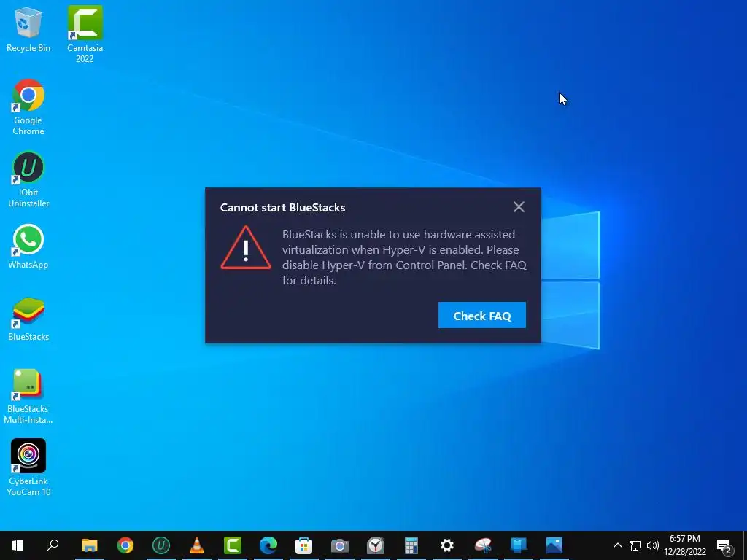Open the Action Center notifications icon
Image resolution: width=747 pixels, height=560 pixels.
[x=724, y=545]
